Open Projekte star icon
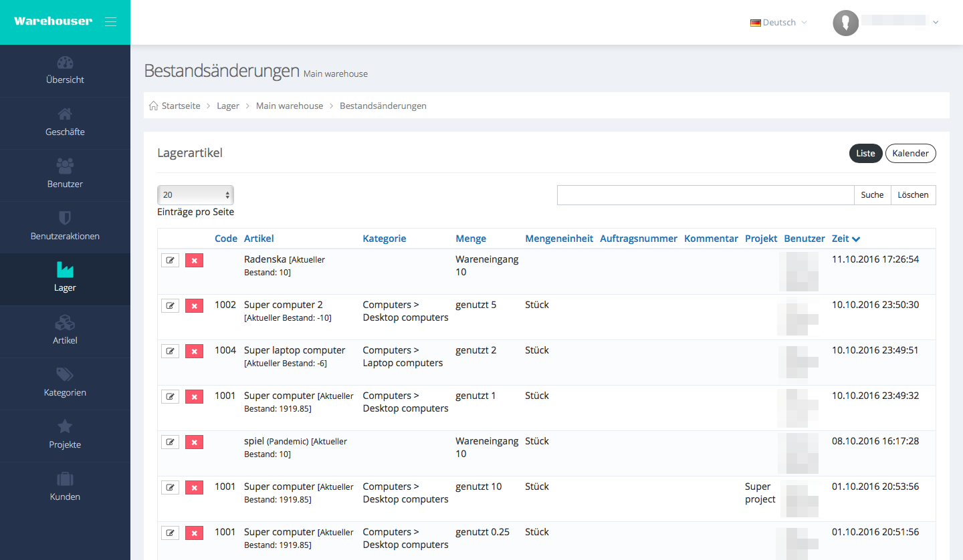 (x=65, y=427)
